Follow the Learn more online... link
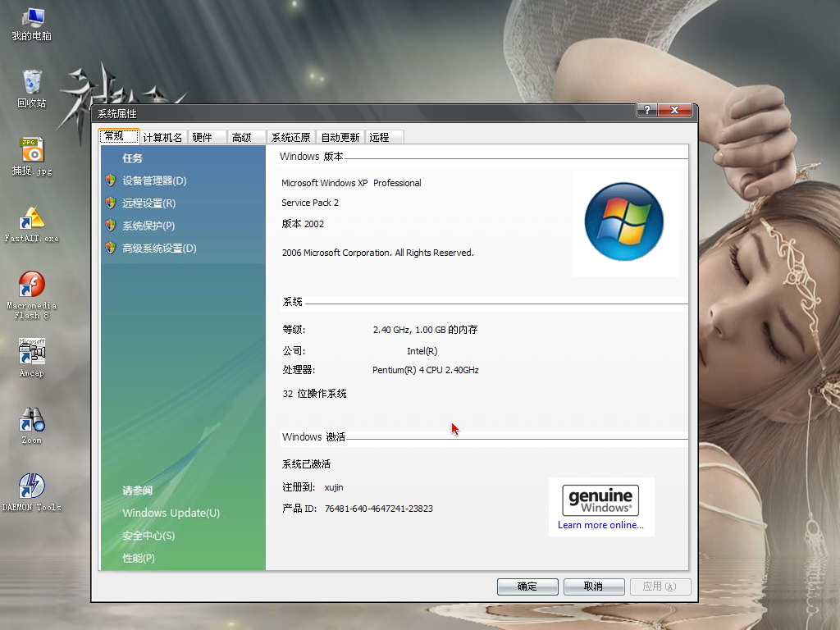 pos(600,525)
